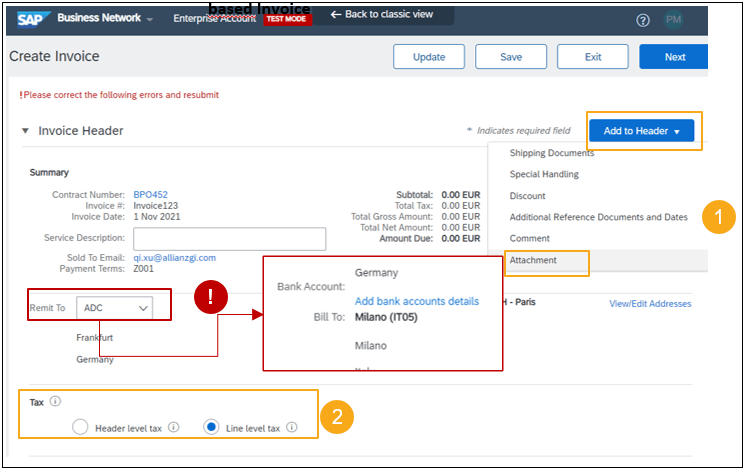Screen dimensions: 745x472
Task: Go Back to classic view
Action: pos(382,15)
